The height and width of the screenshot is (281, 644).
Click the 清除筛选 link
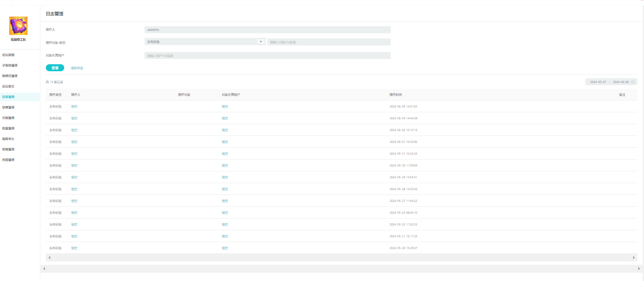[77, 68]
